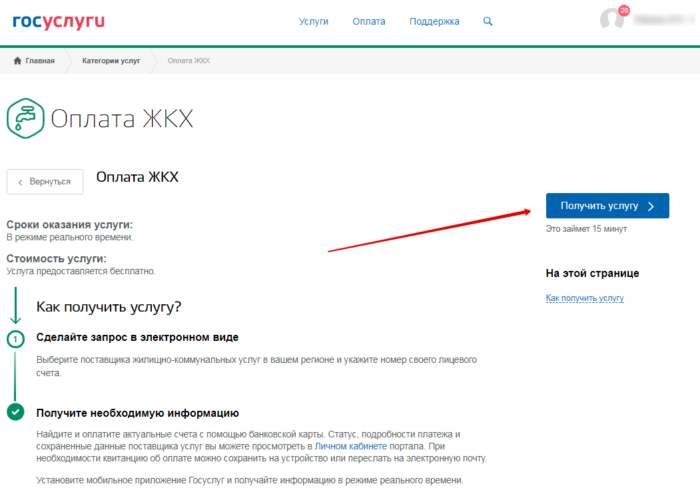
Task: Open the Поддержка menu item
Action: coord(434,21)
